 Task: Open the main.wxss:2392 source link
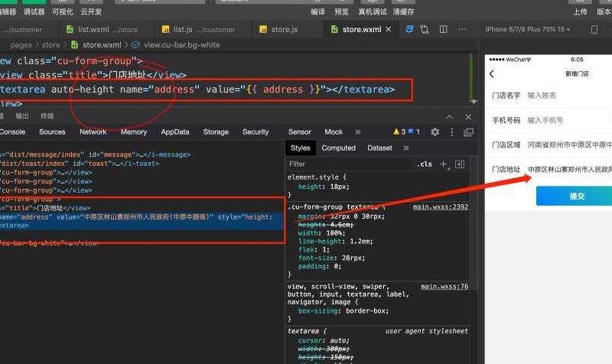(441, 206)
